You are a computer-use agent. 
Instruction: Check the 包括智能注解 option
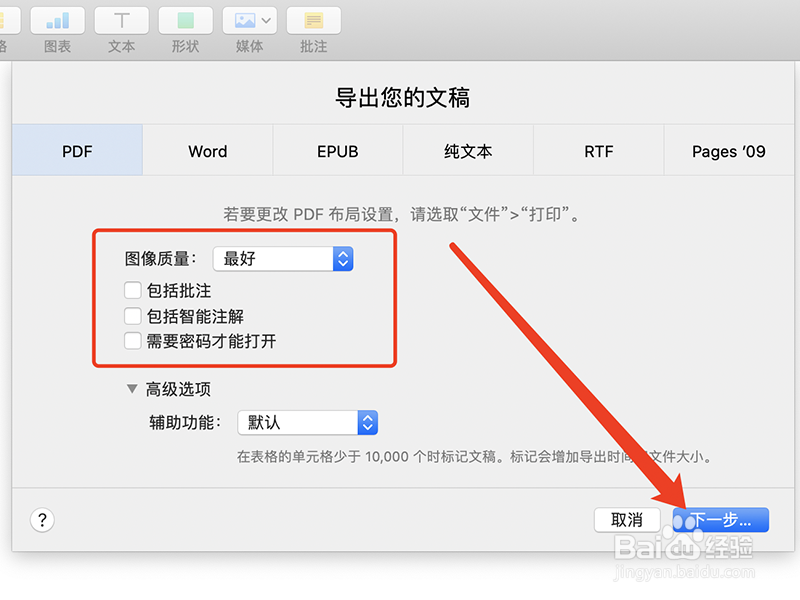click(131, 315)
